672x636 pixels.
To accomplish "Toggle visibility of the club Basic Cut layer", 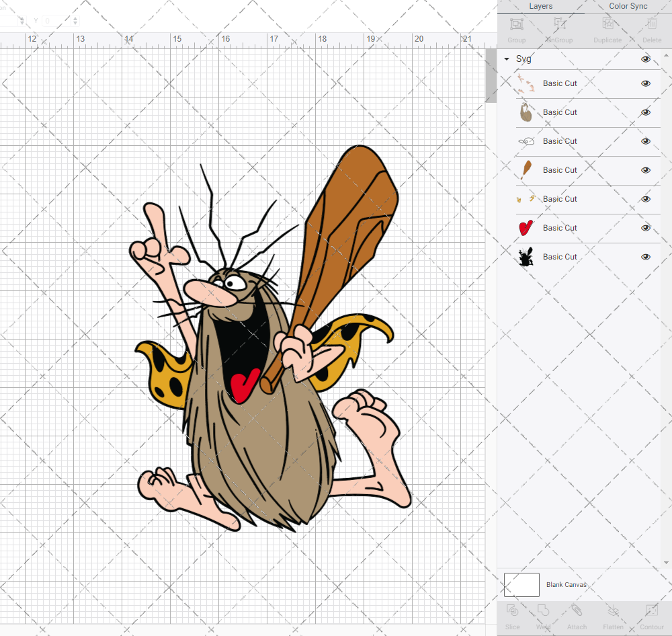I will (x=645, y=170).
